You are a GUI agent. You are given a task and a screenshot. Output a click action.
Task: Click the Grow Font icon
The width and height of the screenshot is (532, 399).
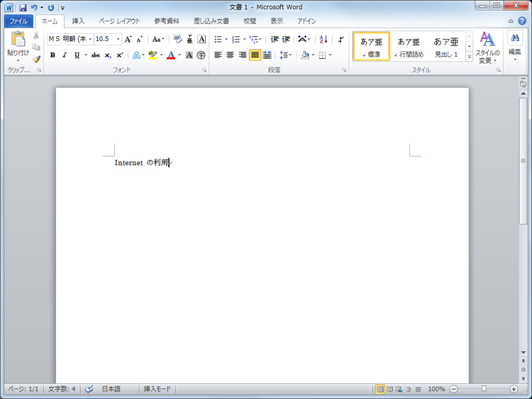click(128, 39)
